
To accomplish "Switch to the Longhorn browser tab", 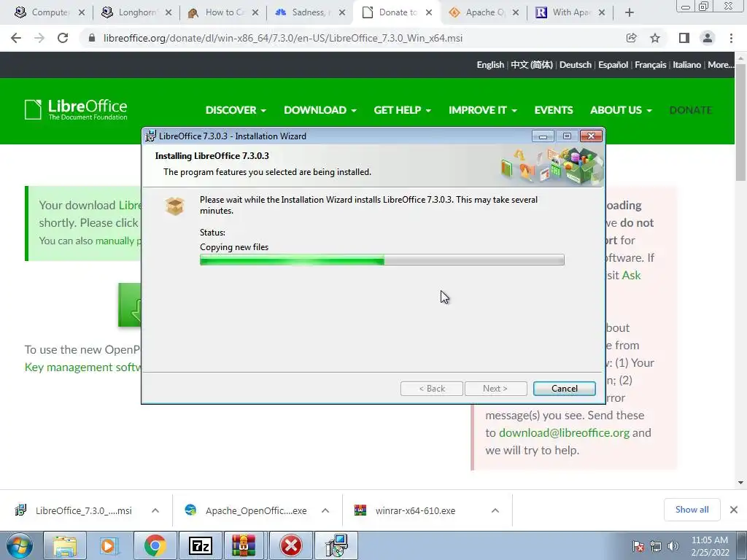I will [136, 13].
